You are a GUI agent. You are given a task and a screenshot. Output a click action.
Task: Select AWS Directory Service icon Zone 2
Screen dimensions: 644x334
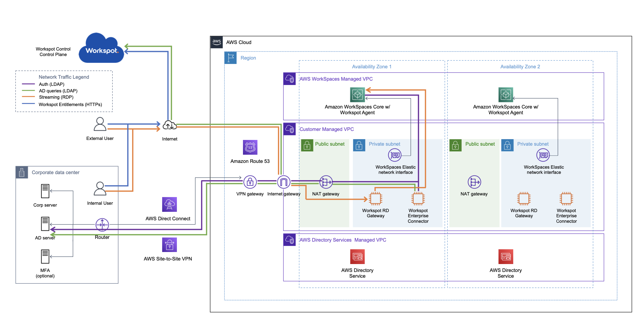click(506, 257)
